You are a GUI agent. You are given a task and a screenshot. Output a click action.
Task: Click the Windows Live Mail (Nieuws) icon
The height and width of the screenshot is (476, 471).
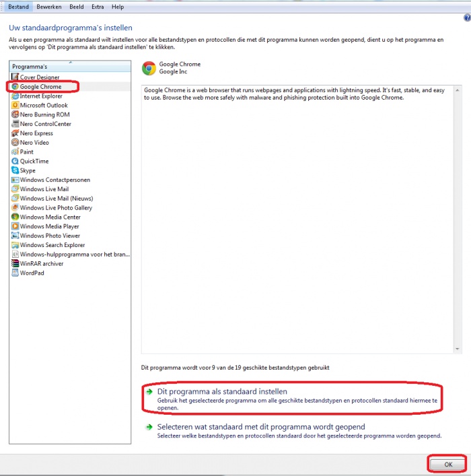(x=15, y=198)
